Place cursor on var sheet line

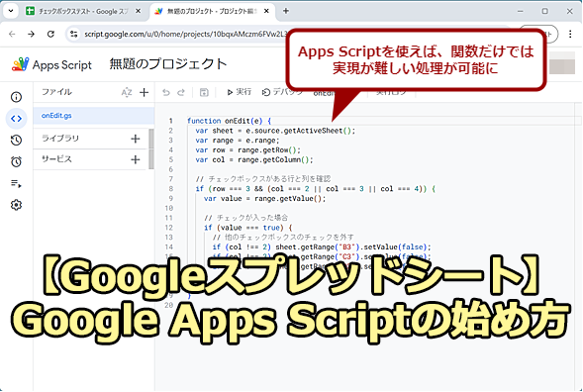click(275, 131)
